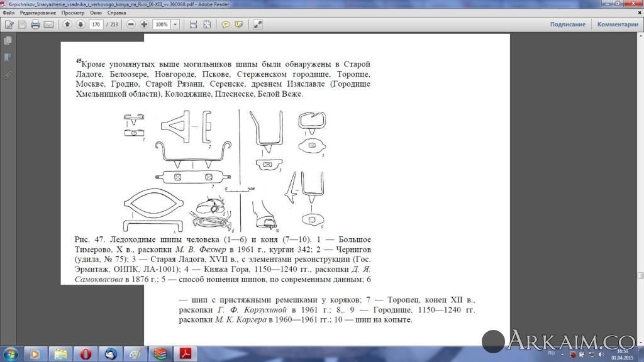Switch to read mode with expand arrows icon
This screenshot has height=362, width=644.
258,25
